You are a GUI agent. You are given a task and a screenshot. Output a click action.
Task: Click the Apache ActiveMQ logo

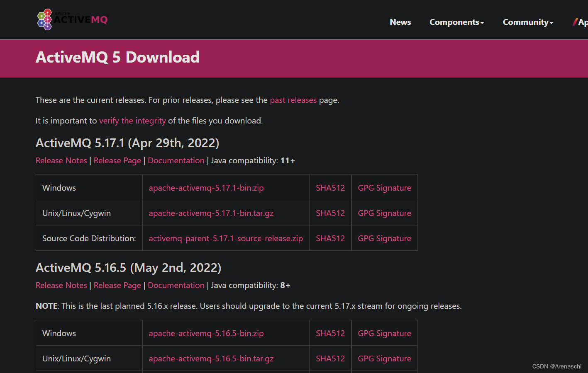click(72, 19)
